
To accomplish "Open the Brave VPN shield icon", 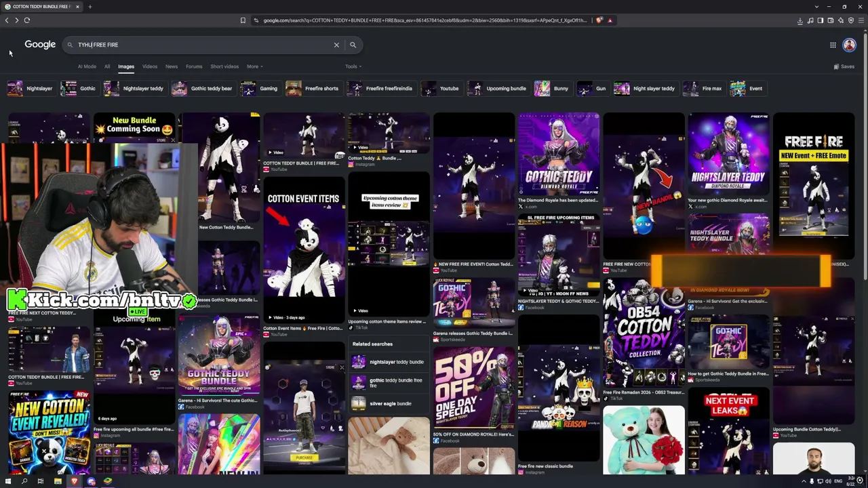I will 851,20.
